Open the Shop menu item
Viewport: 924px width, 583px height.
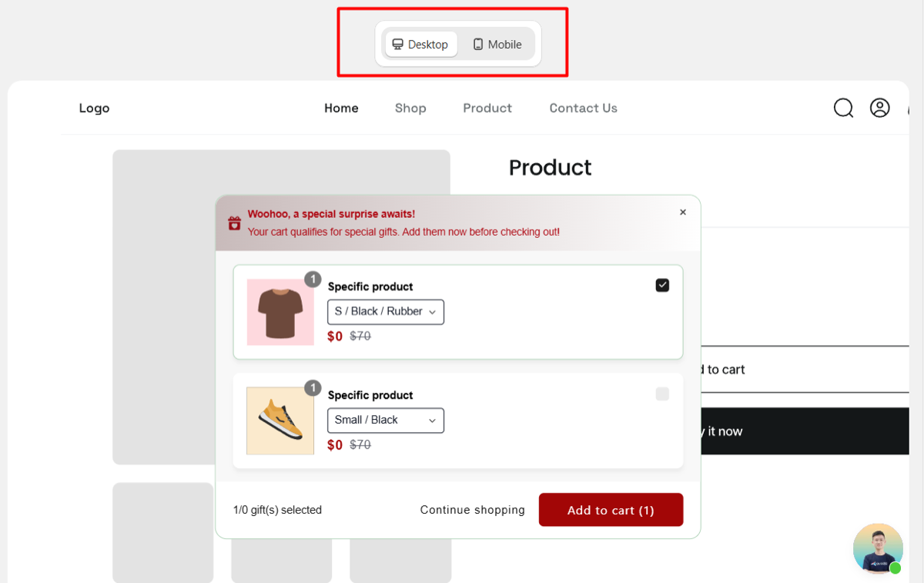click(x=410, y=109)
